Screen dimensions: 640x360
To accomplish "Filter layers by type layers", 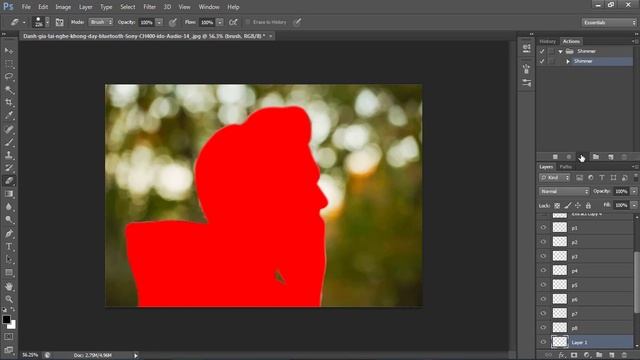I will (x=602, y=178).
